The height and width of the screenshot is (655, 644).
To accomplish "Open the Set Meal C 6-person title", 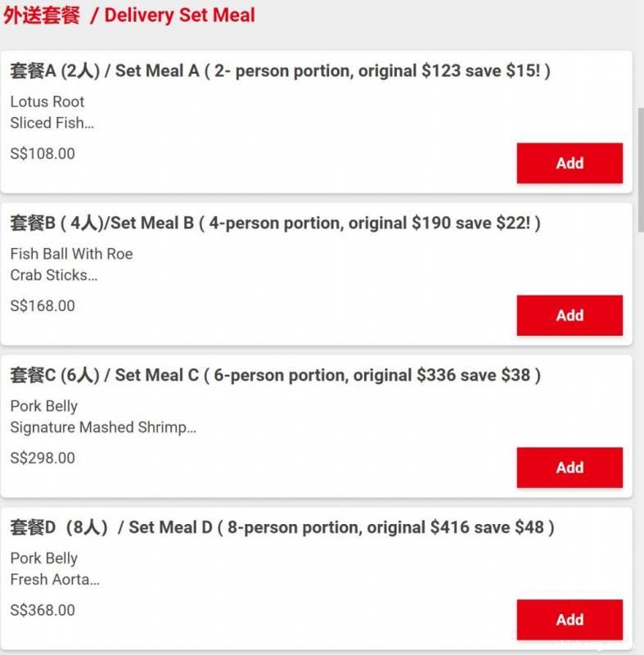I will (275, 376).
